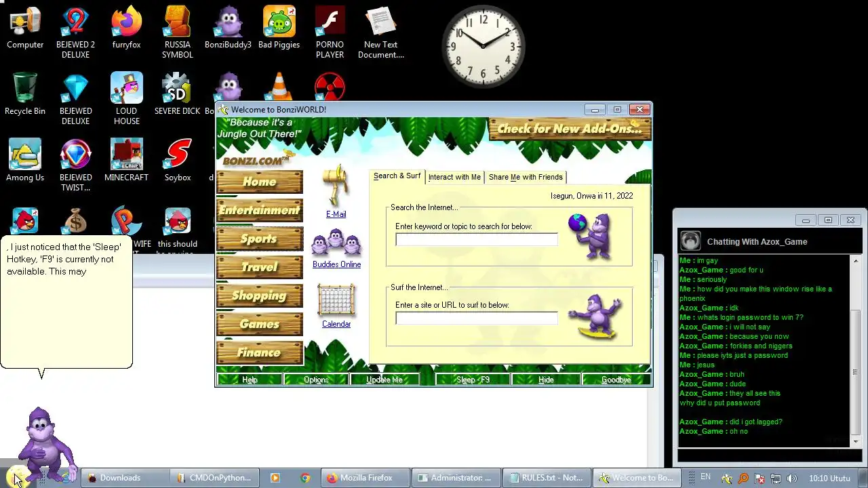Viewport: 868px width, 488px height.
Task: Click the Buddies Online link text
Action: pos(336,264)
